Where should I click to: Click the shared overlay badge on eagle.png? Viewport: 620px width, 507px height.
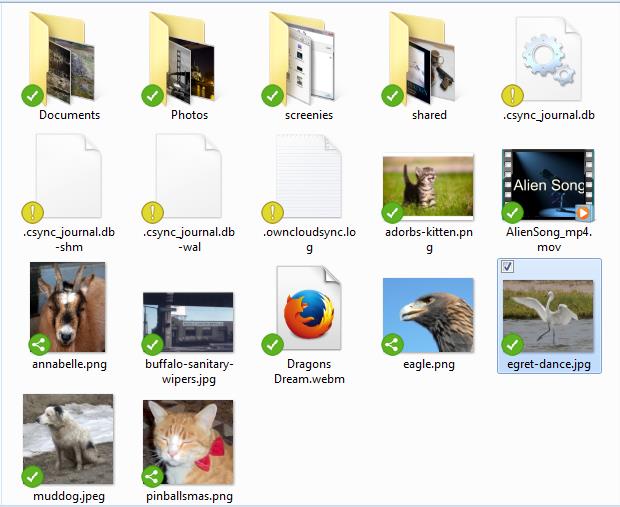[x=393, y=344]
